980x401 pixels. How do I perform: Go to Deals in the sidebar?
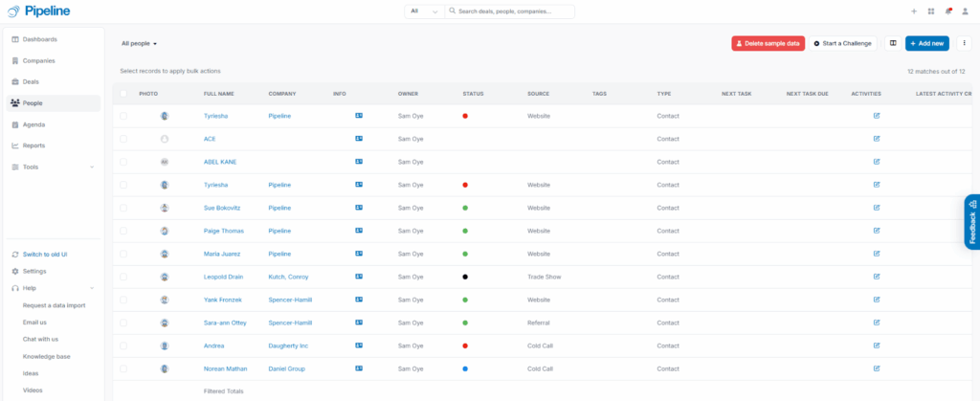click(31, 81)
